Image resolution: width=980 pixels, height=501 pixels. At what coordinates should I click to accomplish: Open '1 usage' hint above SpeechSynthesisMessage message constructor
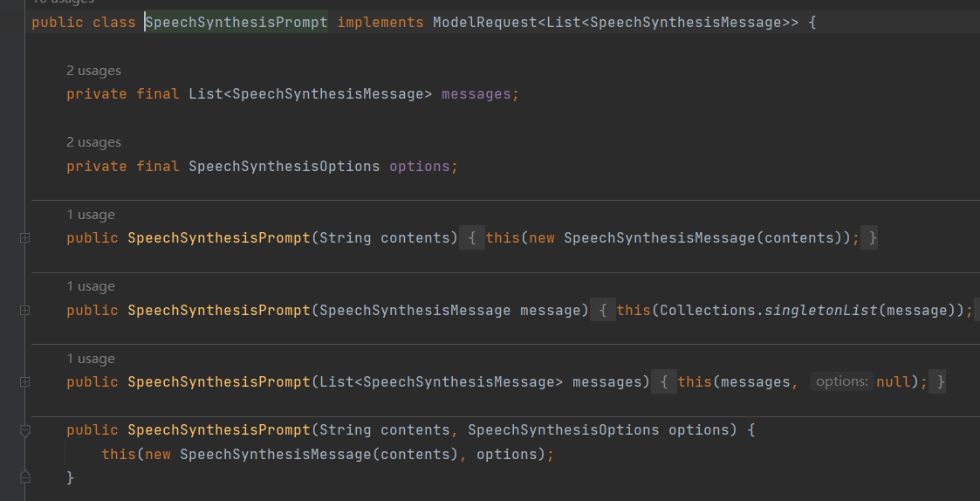(x=91, y=286)
